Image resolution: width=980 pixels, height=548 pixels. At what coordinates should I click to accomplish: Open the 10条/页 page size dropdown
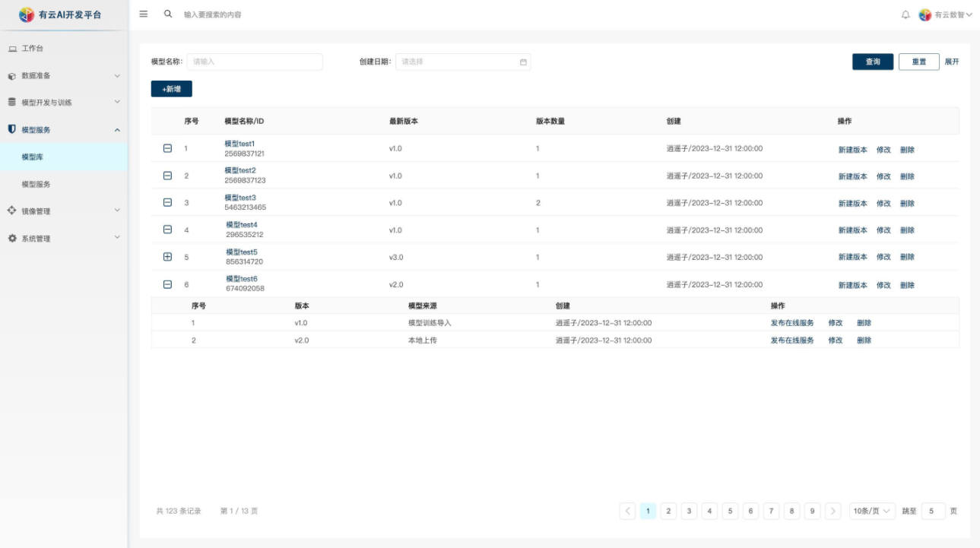[872, 511]
